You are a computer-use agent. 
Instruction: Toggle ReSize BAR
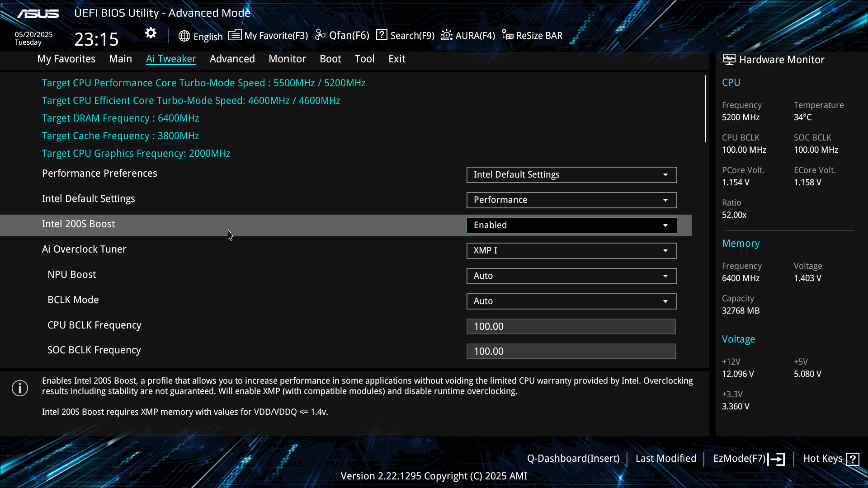[x=539, y=36]
